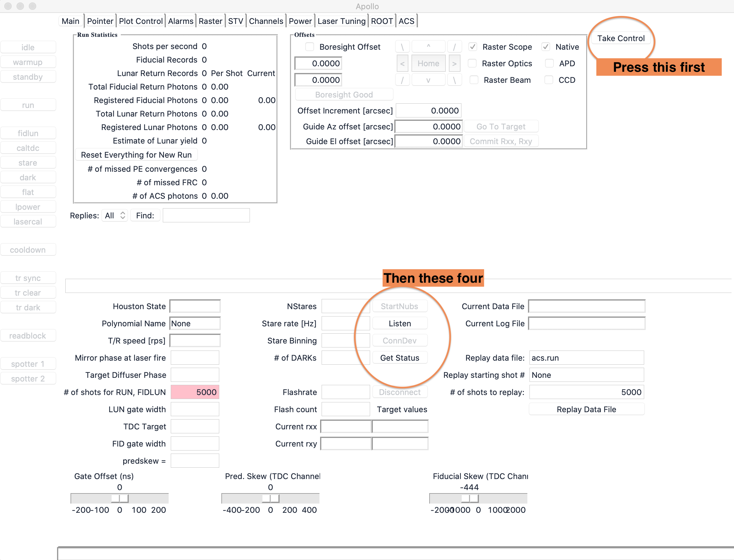This screenshot has height=560, width=734.
Task: Open the Pointer tab
Action: [x=100, y=21]
